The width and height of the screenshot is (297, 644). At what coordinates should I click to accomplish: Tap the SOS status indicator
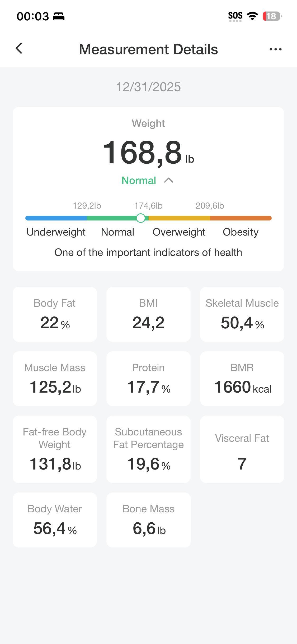pos(235,16)
